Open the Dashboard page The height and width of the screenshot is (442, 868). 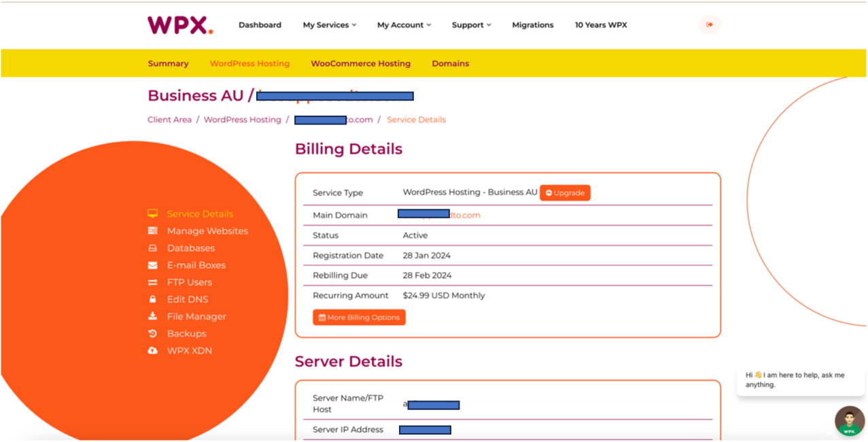pyautogui.click(x=260, y=25)
